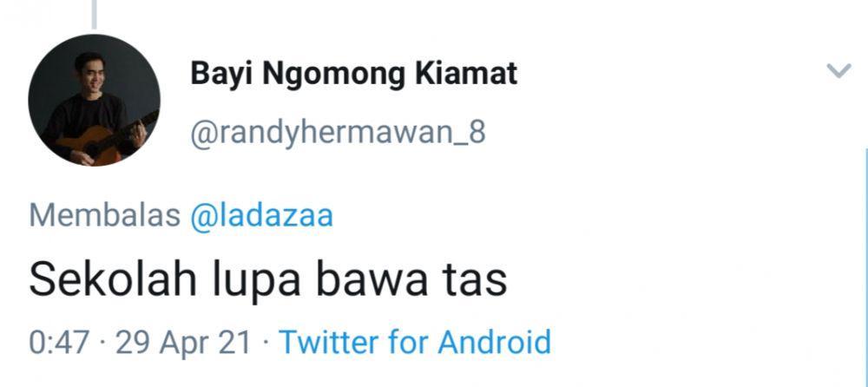Click the 0:47 tweet time
The height and width of the screenshot is (387, 868).
[59, 342]
